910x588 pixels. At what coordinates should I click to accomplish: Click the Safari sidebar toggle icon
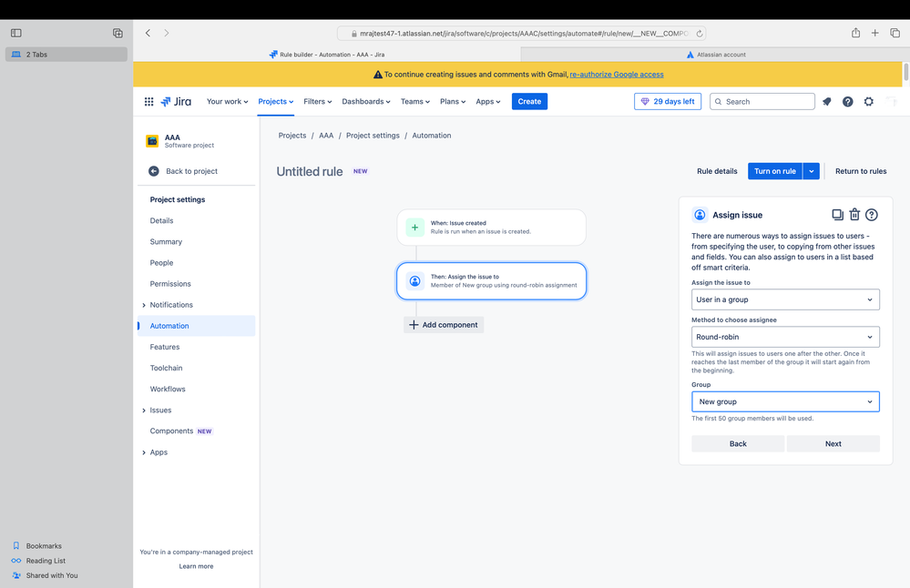pyautogui.click(x=16, y=33)
